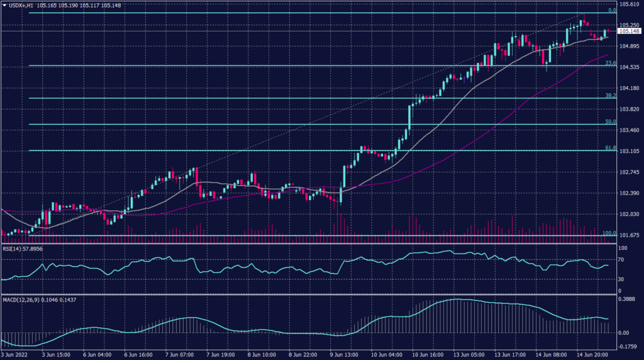
Task: Select the 100.0 Fibonacci level label
Action: pos(608,233)
